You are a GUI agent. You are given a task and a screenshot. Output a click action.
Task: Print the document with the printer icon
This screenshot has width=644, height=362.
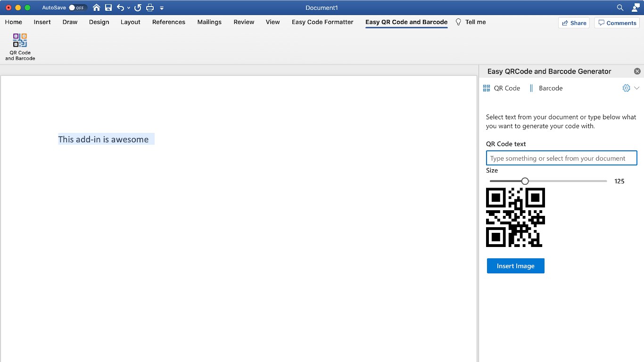pyautogui.click(x=150, y=8)
